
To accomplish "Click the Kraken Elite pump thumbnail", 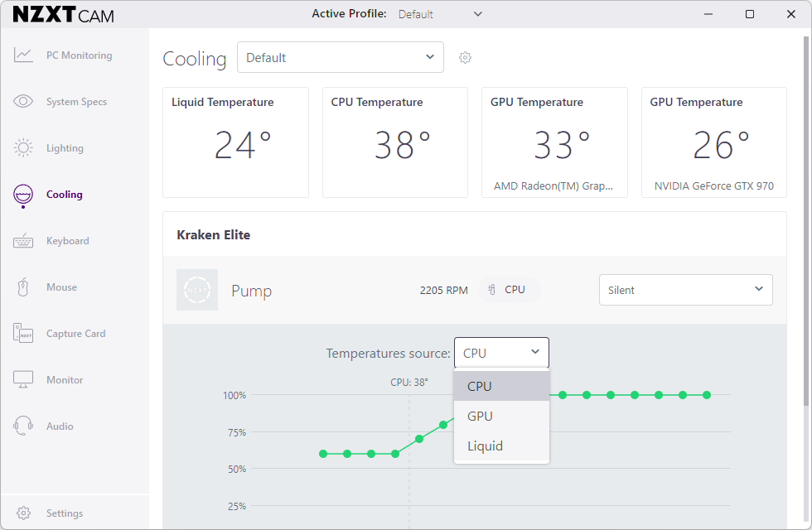I will [x=197, y=290].
